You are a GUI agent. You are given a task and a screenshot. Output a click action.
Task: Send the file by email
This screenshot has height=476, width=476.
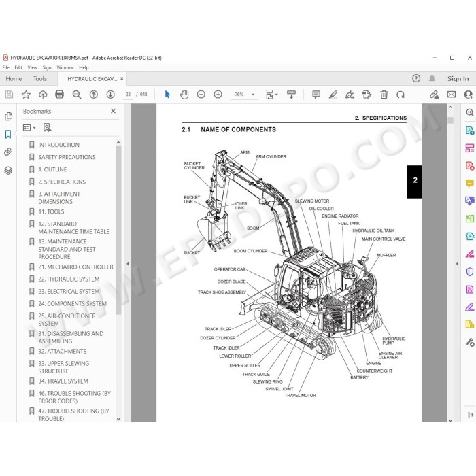coord(452,95)
